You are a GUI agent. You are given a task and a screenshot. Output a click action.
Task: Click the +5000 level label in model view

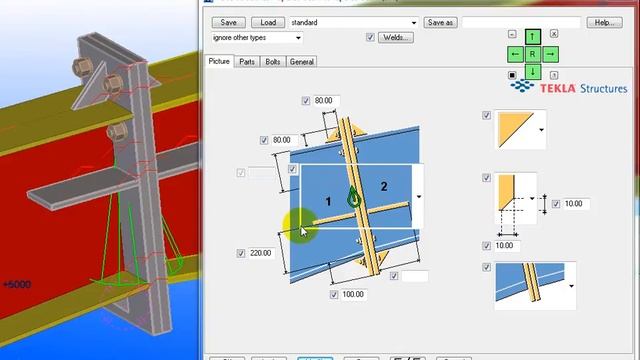[x=17, y=284]
